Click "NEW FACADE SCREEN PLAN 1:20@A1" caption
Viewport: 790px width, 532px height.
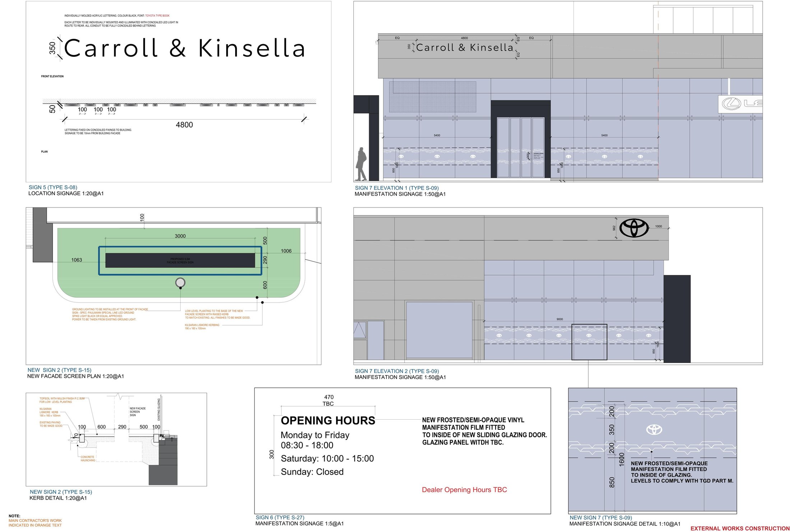[75, 377]
